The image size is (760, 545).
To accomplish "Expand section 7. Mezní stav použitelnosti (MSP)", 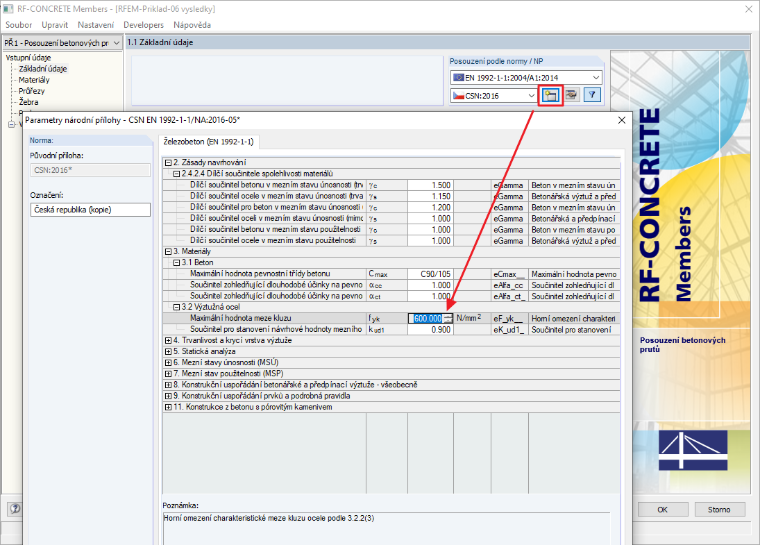I will click(x=168, y=374).
